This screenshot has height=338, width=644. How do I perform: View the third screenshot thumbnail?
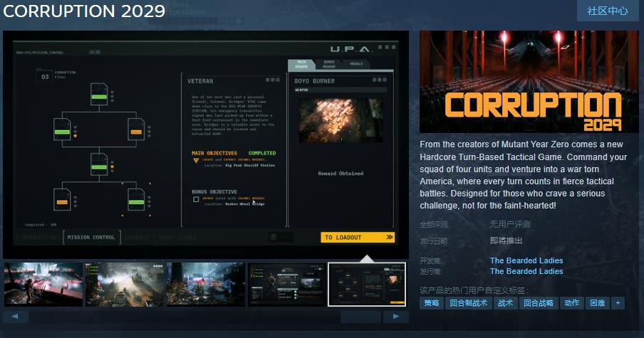[205, 284]
